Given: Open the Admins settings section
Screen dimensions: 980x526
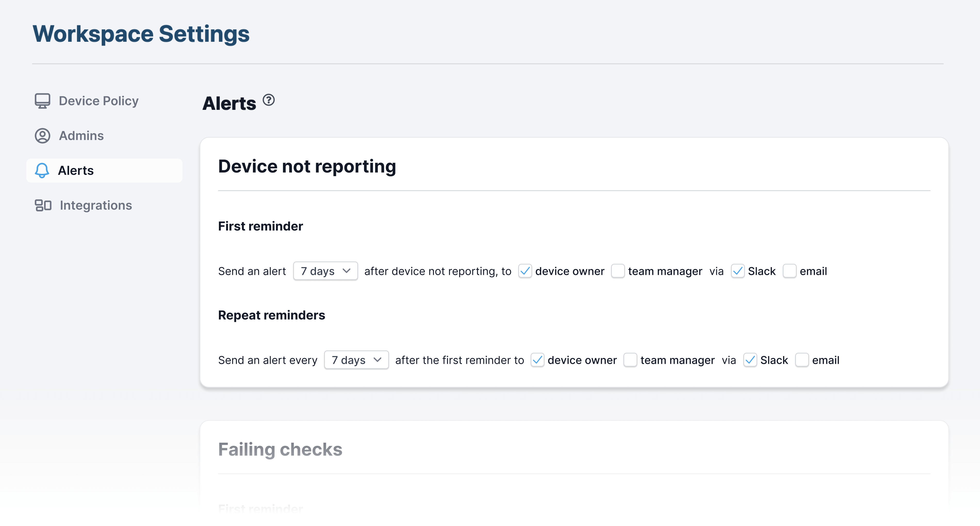Looking at the screenshot, I should (x=81, y=136).
